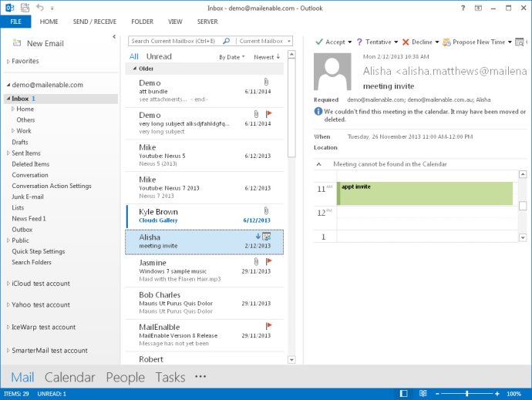Screen dimensions: 532x400
Task: Click Alisha's contact photo placeholder
Action: (x=332, y=72)
